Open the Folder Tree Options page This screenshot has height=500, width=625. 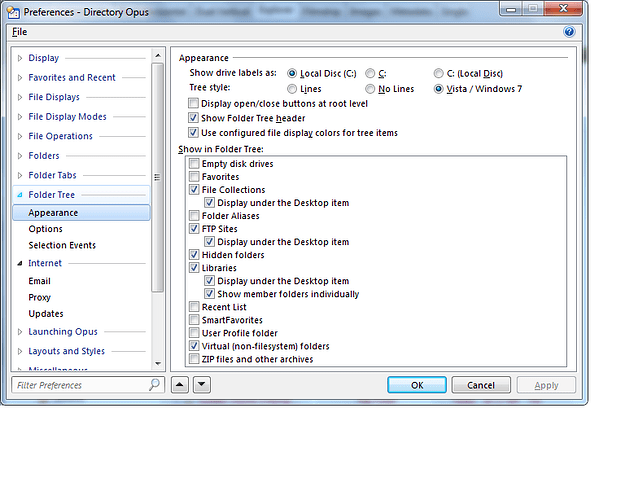pos(45,229)
